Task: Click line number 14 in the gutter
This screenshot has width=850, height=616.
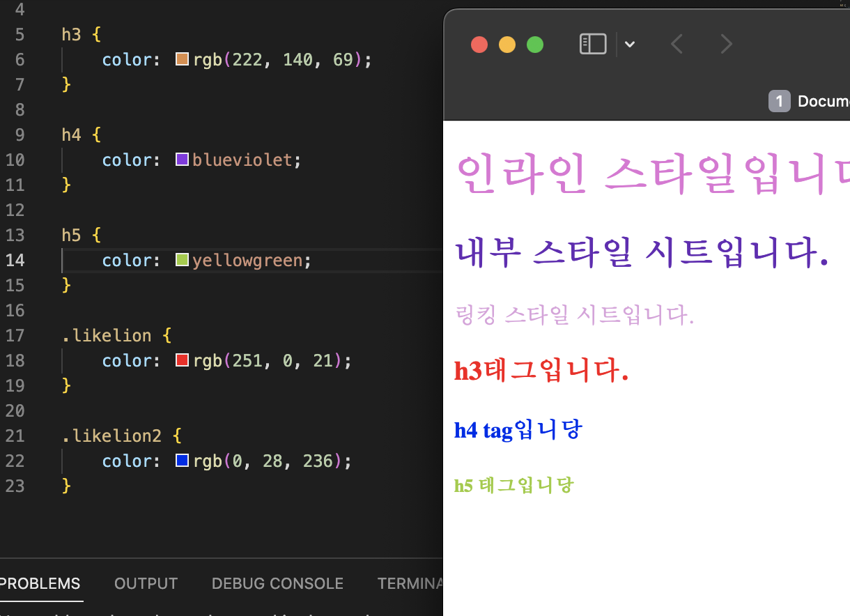Action: pos(15,261)
